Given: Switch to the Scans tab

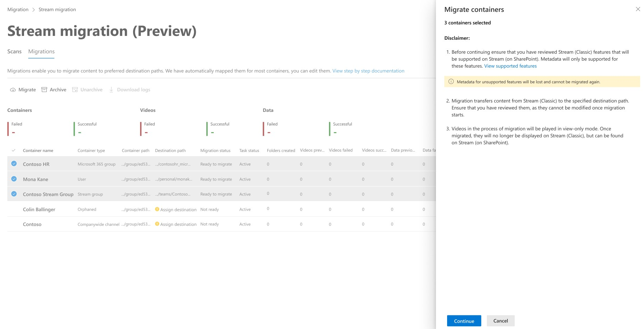Looking at the screenshot, I should pyautogui.click(x=14, y=52).
